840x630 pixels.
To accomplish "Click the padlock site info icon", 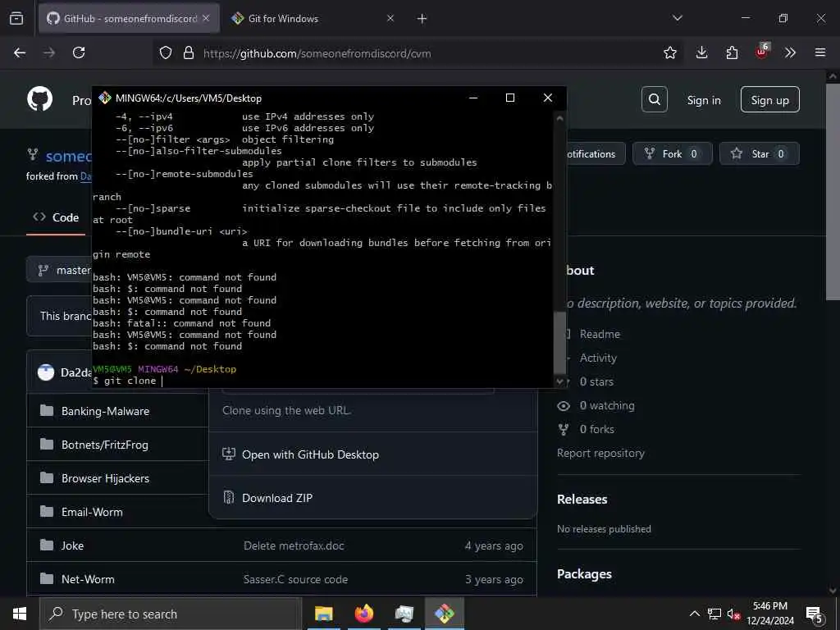I will [188, 53].
